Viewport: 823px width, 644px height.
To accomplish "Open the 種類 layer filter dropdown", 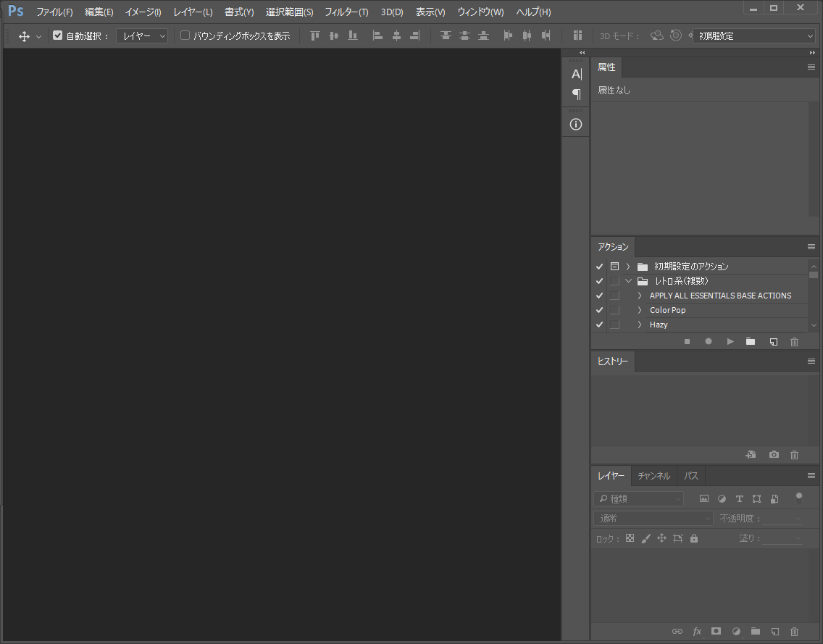I will point(639,498).
